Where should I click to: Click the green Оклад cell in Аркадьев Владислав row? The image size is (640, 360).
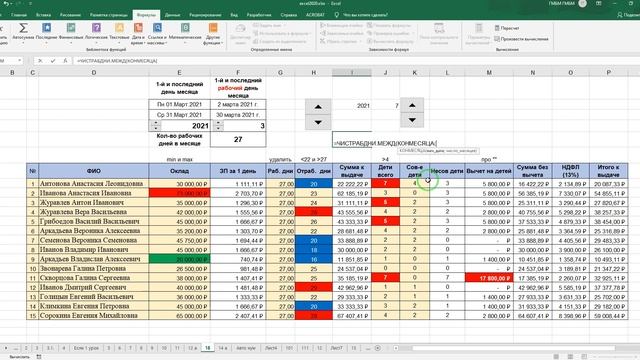tap(180, 259)
